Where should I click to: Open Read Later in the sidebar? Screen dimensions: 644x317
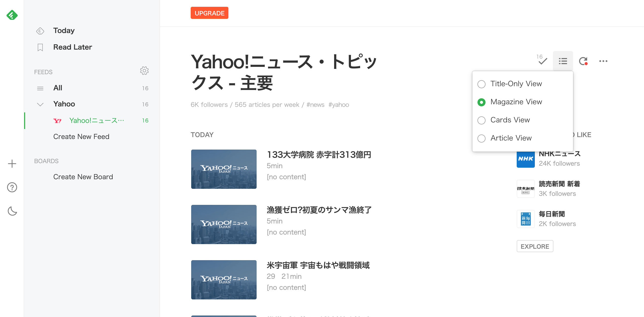click(x=73, y=47)
